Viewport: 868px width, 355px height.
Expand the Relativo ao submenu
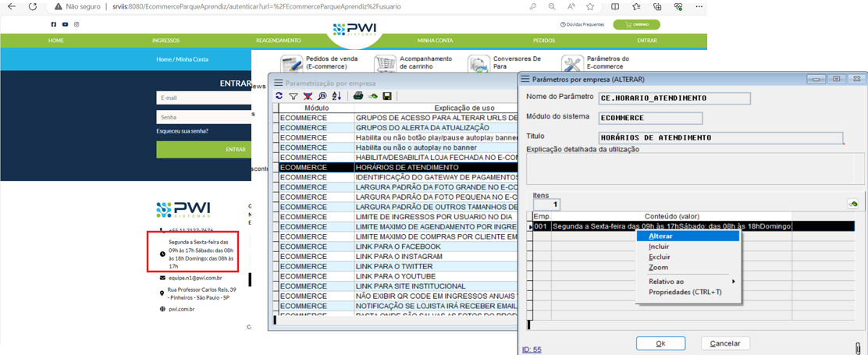click(x=691, y=282)
